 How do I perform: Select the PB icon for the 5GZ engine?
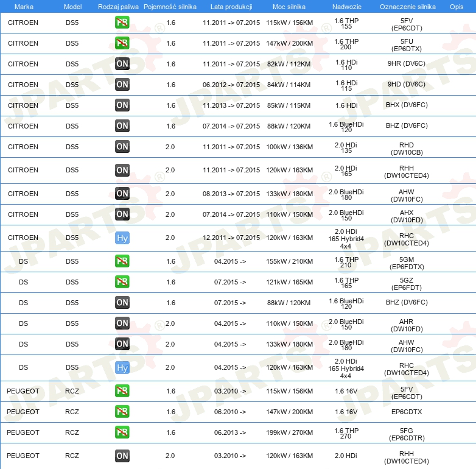coord(122,282)
